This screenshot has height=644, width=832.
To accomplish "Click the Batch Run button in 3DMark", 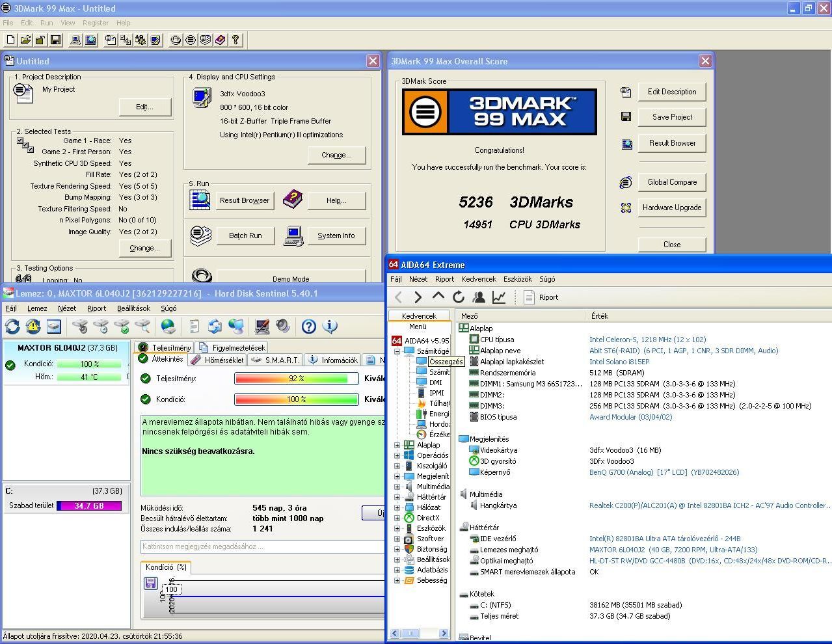I will coord(245,235).
